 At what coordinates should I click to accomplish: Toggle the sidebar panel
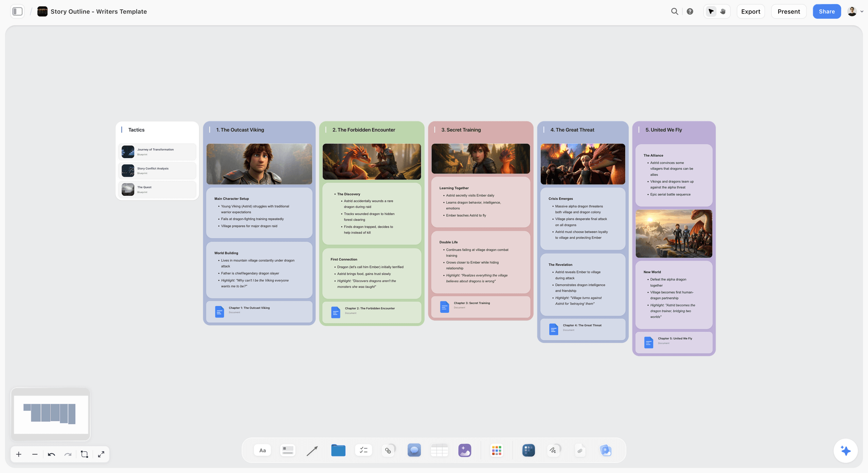(17, 11)
